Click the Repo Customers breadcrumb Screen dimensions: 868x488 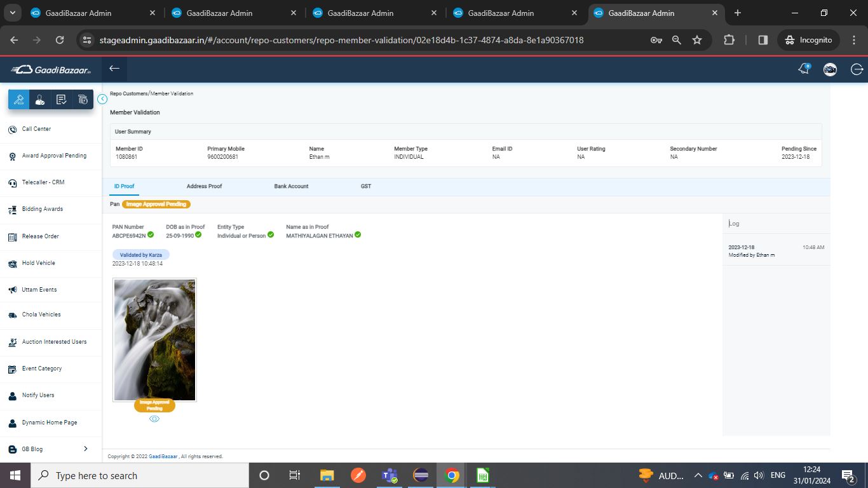pyautogui.click(x=128, y=93)
